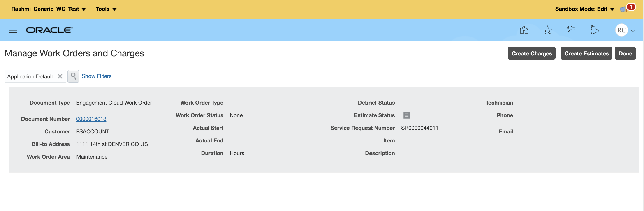Open Favorites star icon
Screen dimensions: 644x211
pos(547,30)
